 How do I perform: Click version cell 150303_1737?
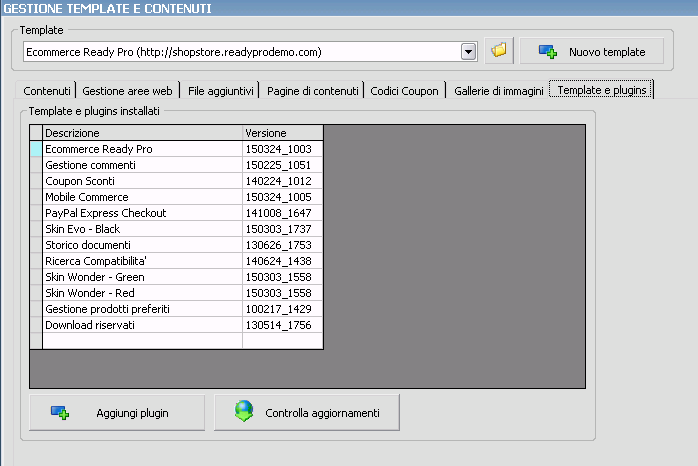(283, 229)
